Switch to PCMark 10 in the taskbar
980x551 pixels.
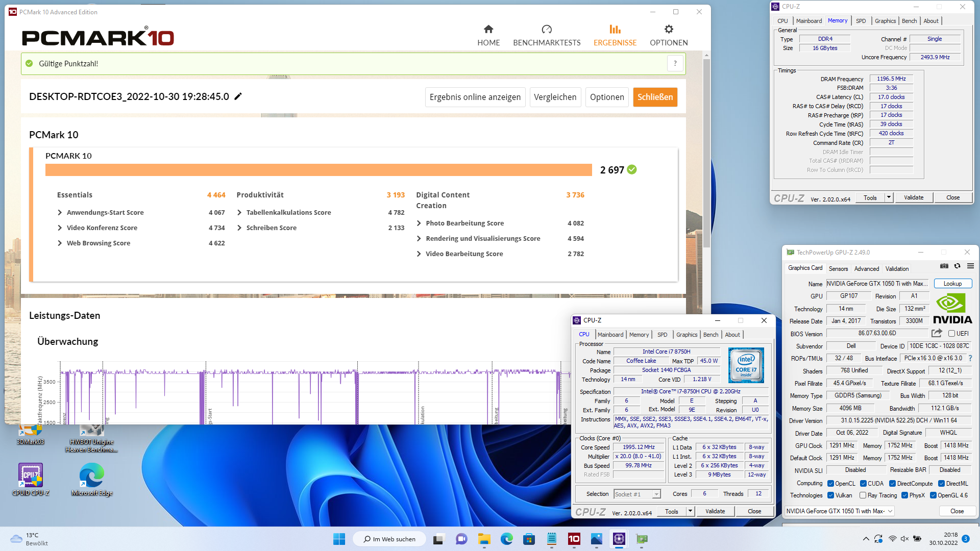pos(574,539)
